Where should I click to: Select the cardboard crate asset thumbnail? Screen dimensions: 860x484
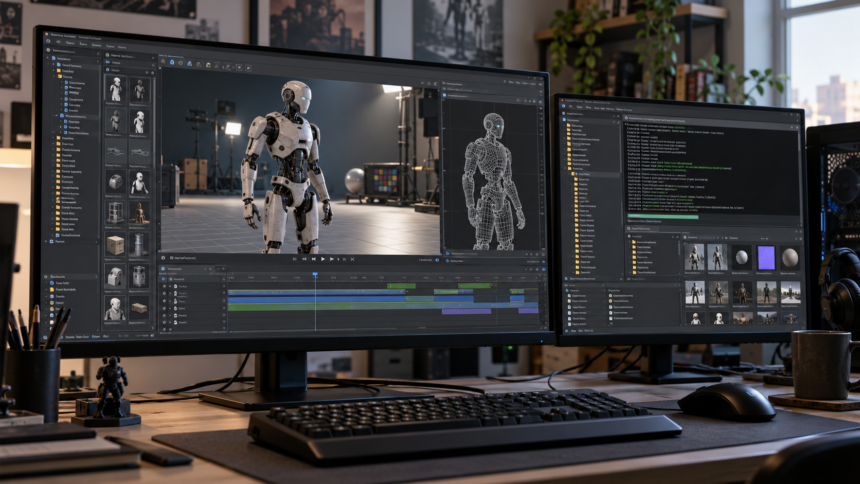[115, 245]
